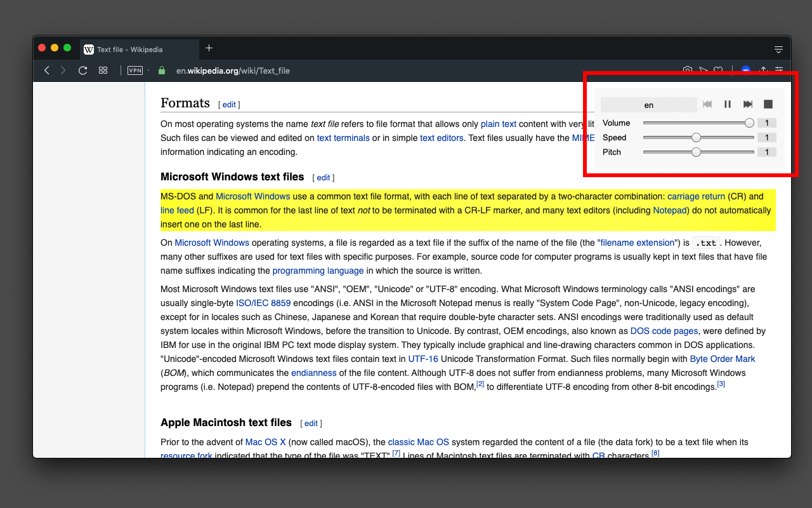812x508 pixels.
Task: Open the blue read-aloud extension icon
Action: (746, 70)
